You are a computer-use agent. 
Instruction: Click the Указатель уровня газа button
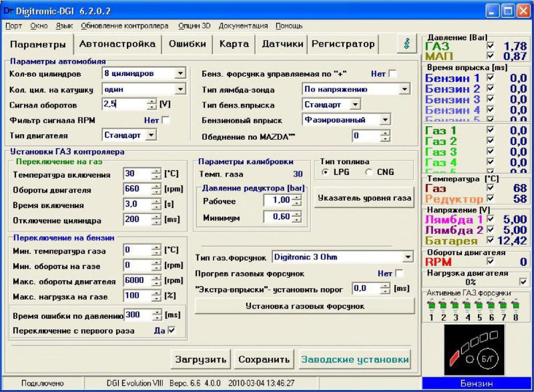[364, 198]
